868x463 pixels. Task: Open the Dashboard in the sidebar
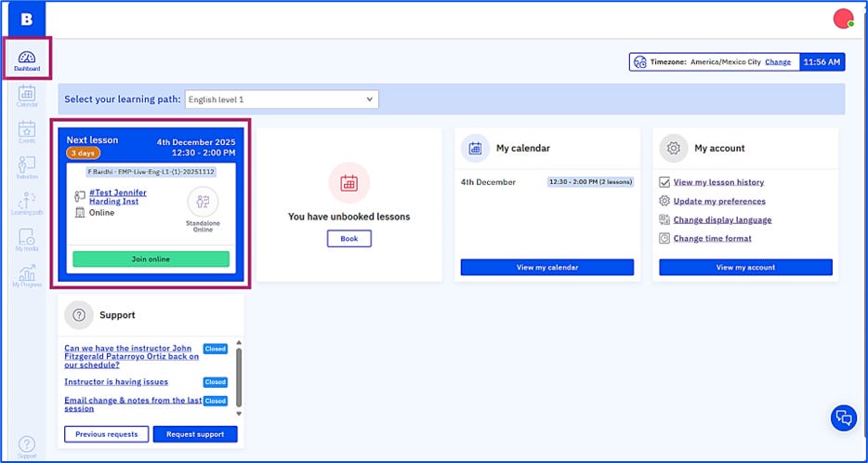click(27, 60)
